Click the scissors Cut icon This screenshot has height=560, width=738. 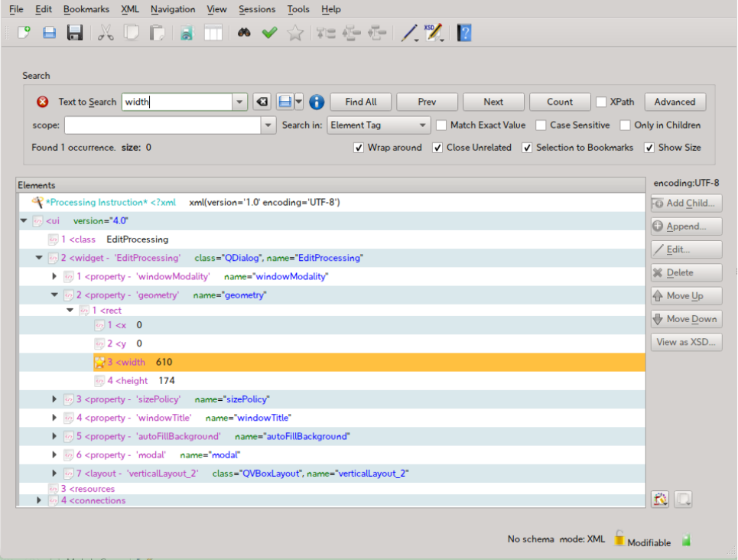click(106, 33)
